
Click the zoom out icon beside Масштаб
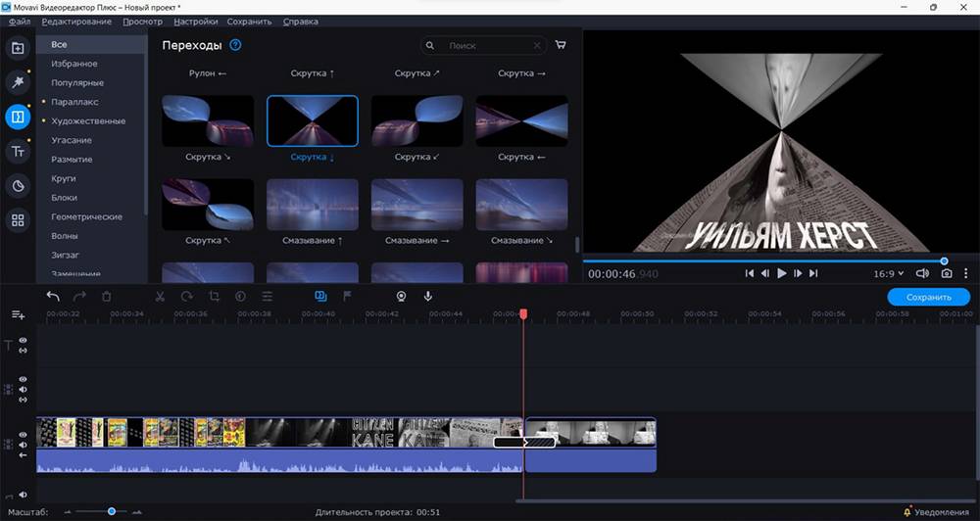tap(68, 512)
